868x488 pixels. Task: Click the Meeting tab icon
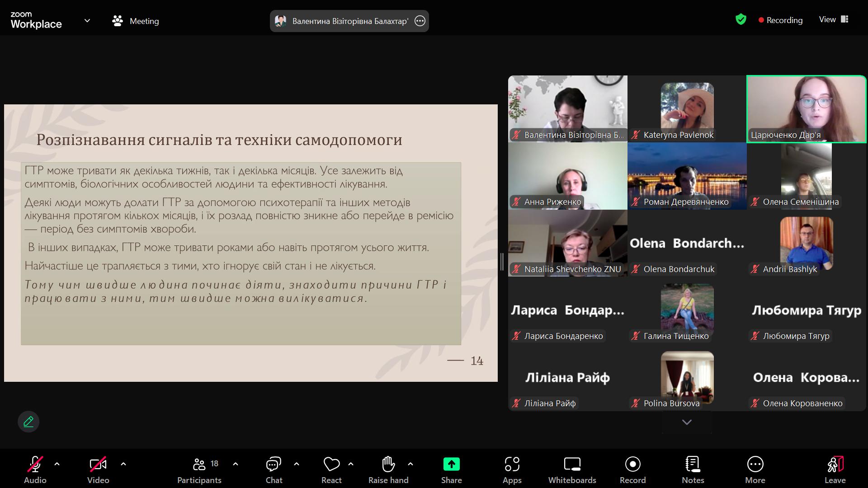[x=118, y=21]
